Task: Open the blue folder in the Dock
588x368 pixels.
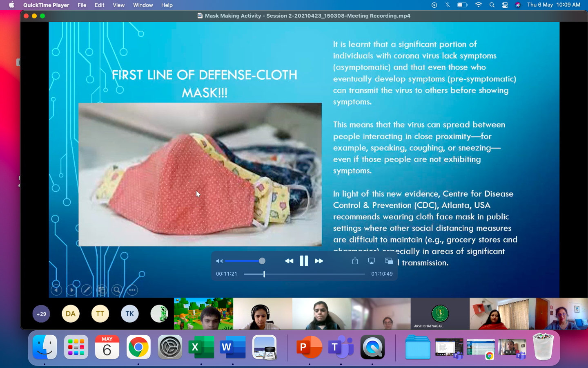Action: (x=418, y=347)
